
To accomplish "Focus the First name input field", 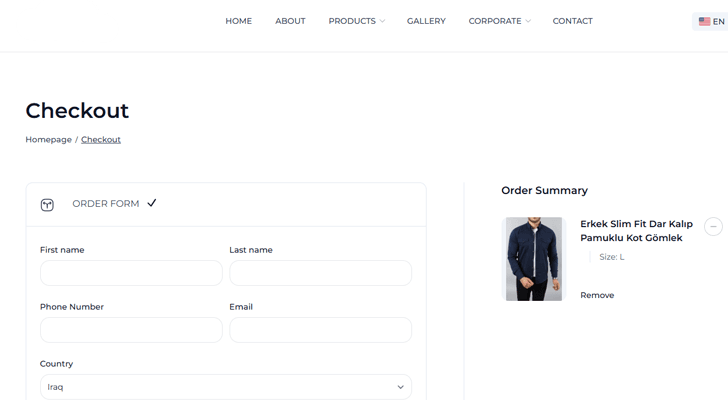I will coord(131,273).
